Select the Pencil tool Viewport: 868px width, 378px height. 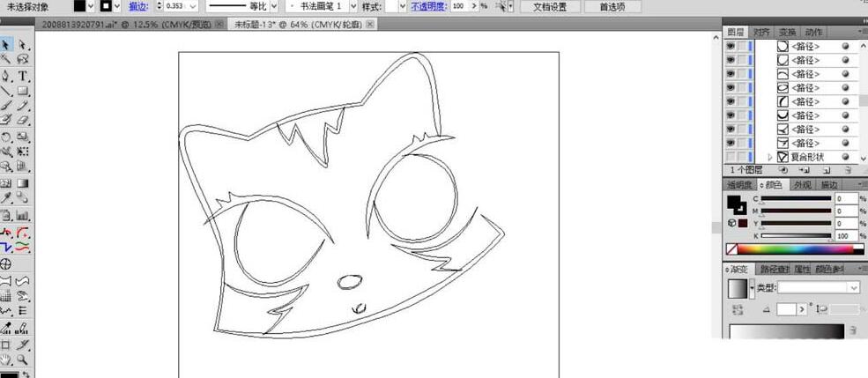pyautogui.click(x=22, y=105)
